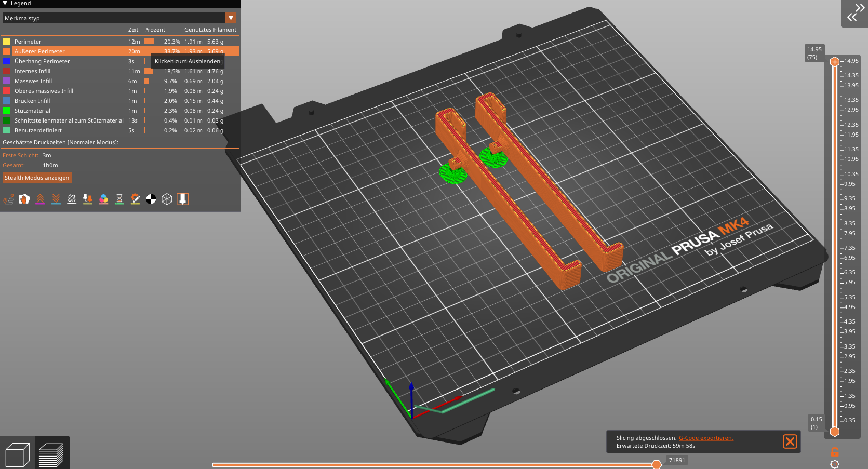The width and height of the screenshot is (868, 469).
Task: Click the 14.95 (75) layer label
Action: click(x=814, y=53)
